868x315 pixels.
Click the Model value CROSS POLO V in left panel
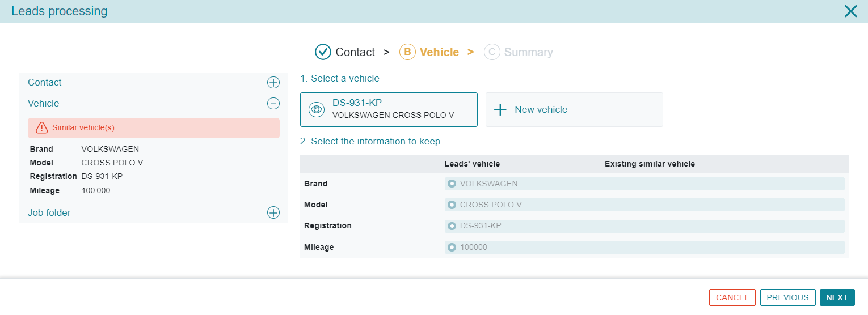coord(112,163)
